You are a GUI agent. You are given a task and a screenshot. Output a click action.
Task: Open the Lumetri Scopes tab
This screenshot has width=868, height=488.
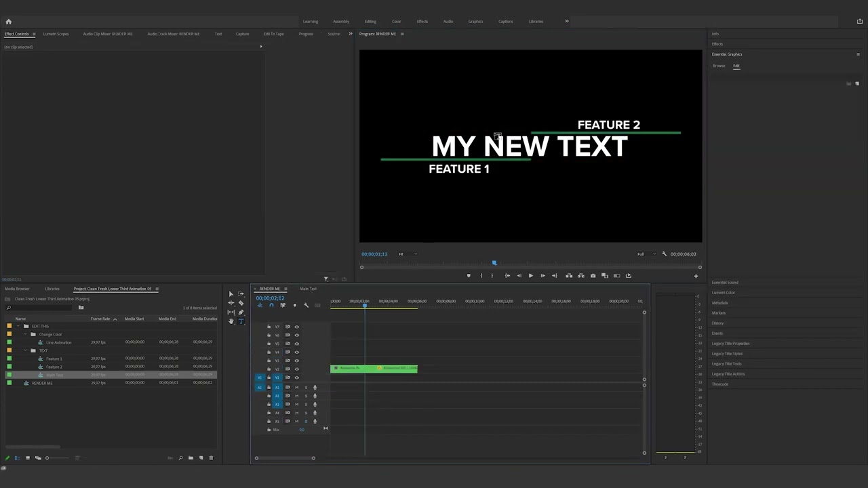56,34
